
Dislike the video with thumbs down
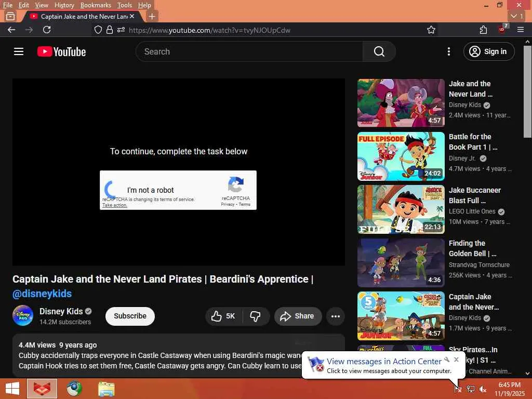pos(256,316)
